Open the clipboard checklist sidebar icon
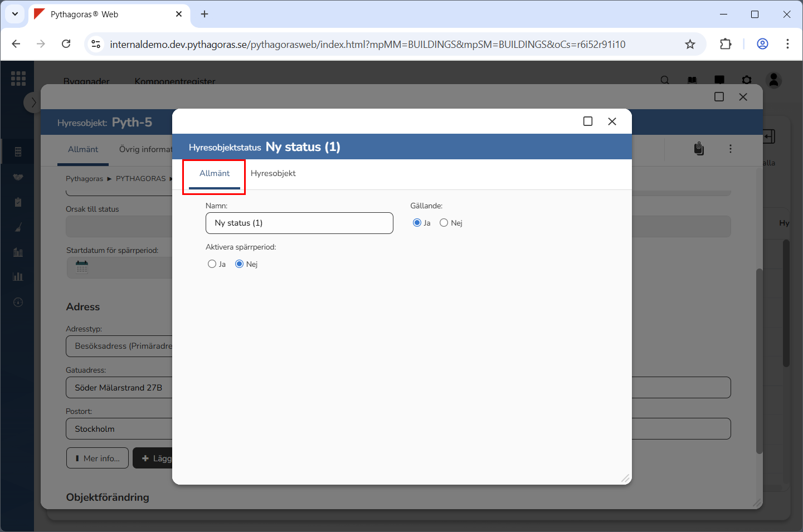The height and width of the screenshot is (532, 803). [18, 202]
